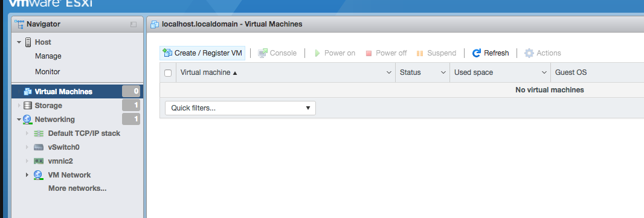Click the blue Refresh arrow icon
This screenshot has height=218, width=644.
(477, 53)
